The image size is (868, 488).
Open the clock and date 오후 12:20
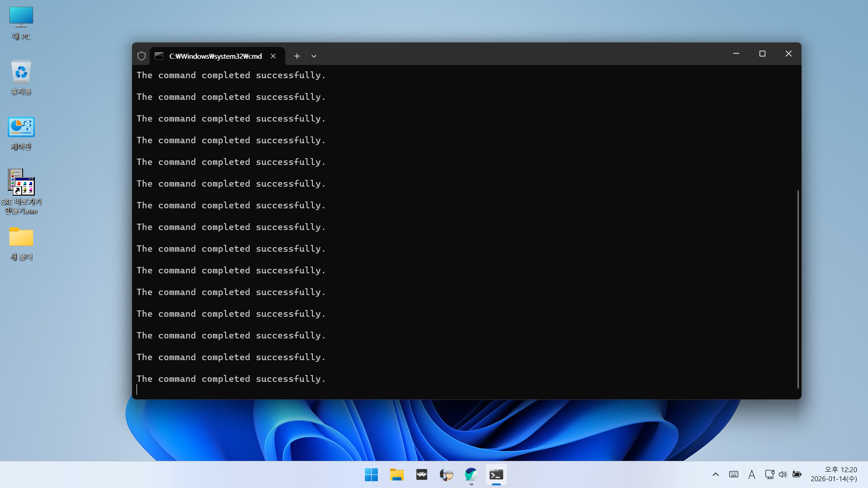click(834, 474)
